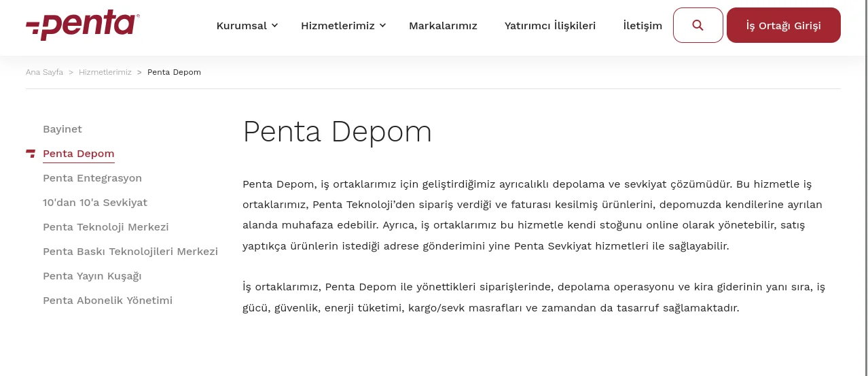This screenshot has width=868, height=376.
Task: Open Hizmetlerimiz breadcrumb link
Action: (x=105, y=72)
